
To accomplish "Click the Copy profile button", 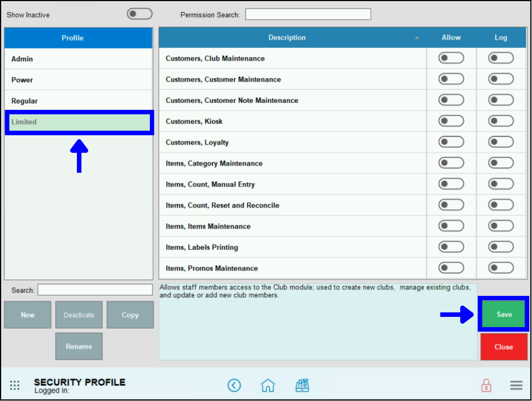I will pyautogui.click(x=130, y=315).
